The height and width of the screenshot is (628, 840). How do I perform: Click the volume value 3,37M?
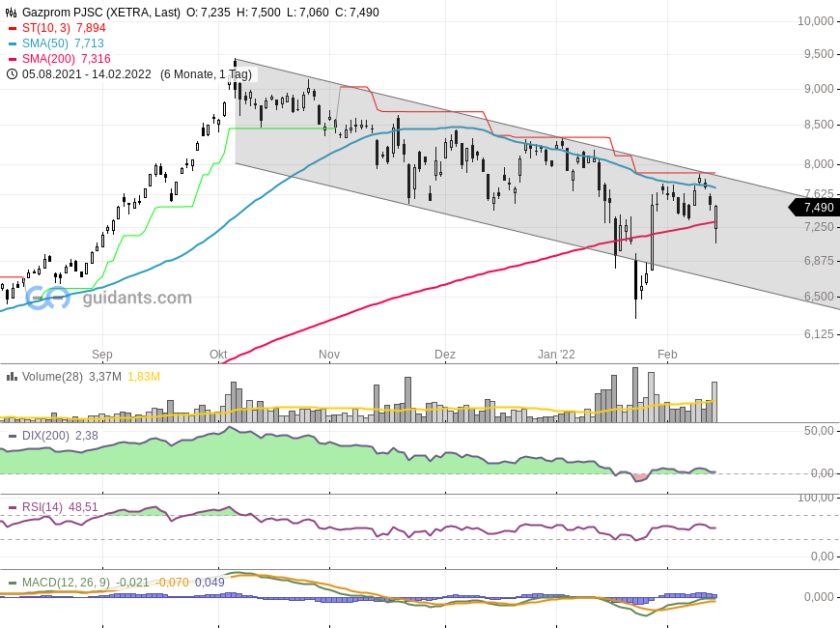click(x=105, y=377)
